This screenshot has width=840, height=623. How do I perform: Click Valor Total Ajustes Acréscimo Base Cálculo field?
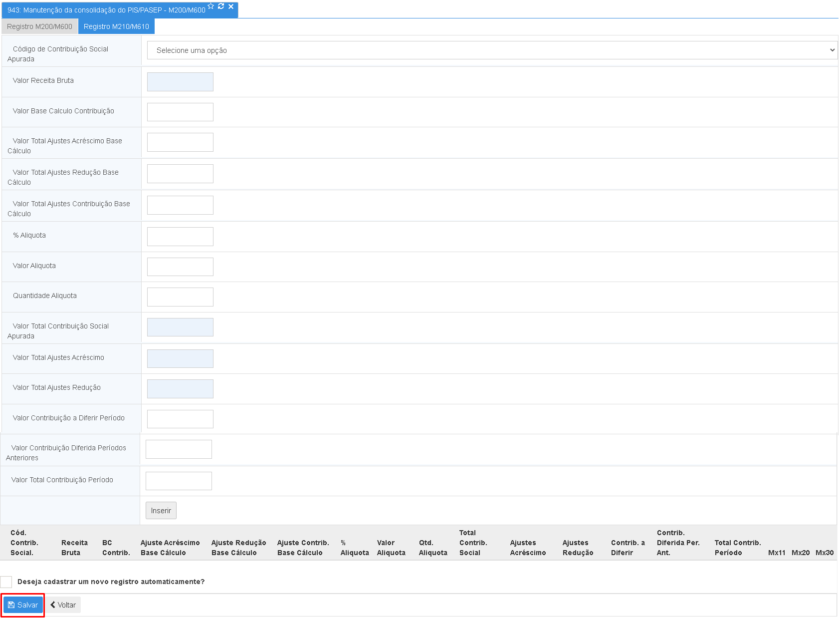pyautogui.click(x=180, y=142)
